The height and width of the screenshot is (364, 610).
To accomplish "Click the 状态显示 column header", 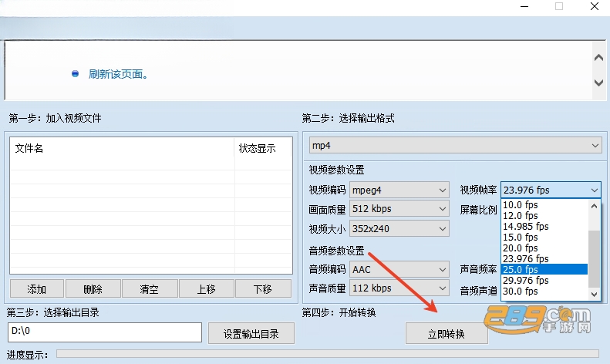I will pos(263,148).
